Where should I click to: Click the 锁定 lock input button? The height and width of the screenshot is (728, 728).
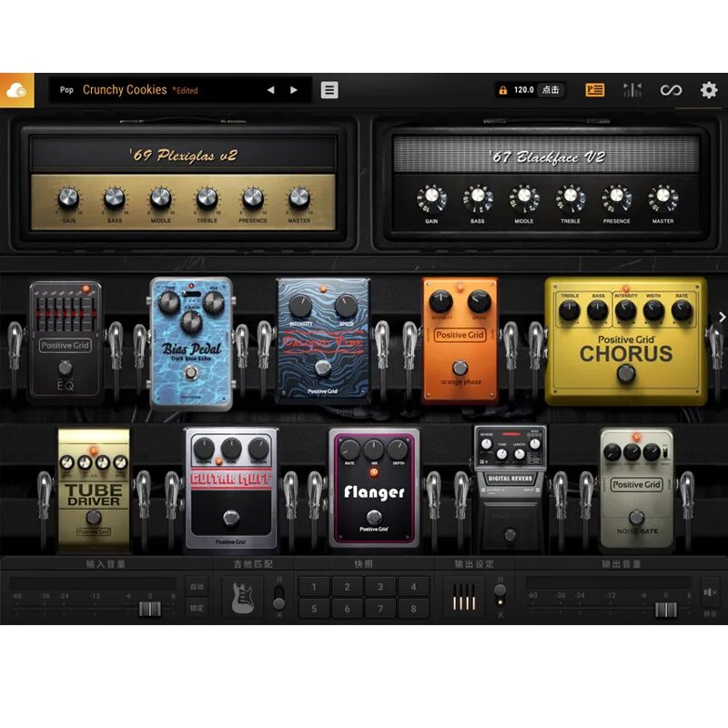tap(197, 608)
